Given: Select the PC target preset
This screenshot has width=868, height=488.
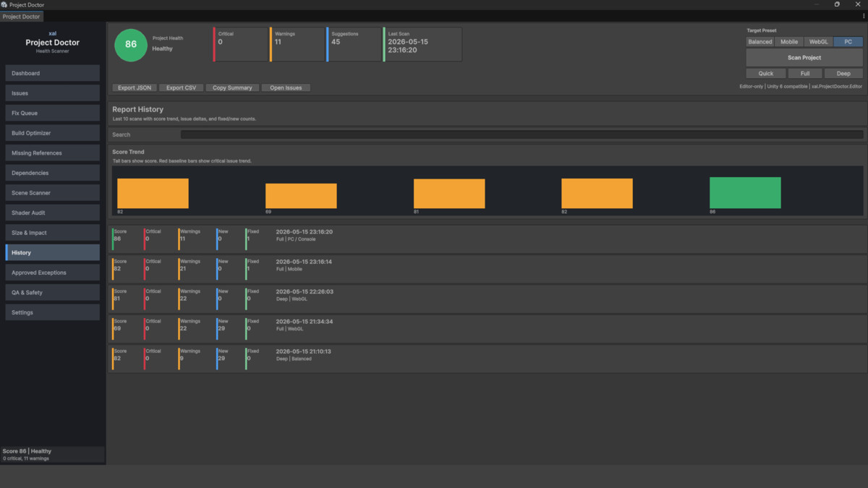Looking at the screenshot, I should [848, 42].
